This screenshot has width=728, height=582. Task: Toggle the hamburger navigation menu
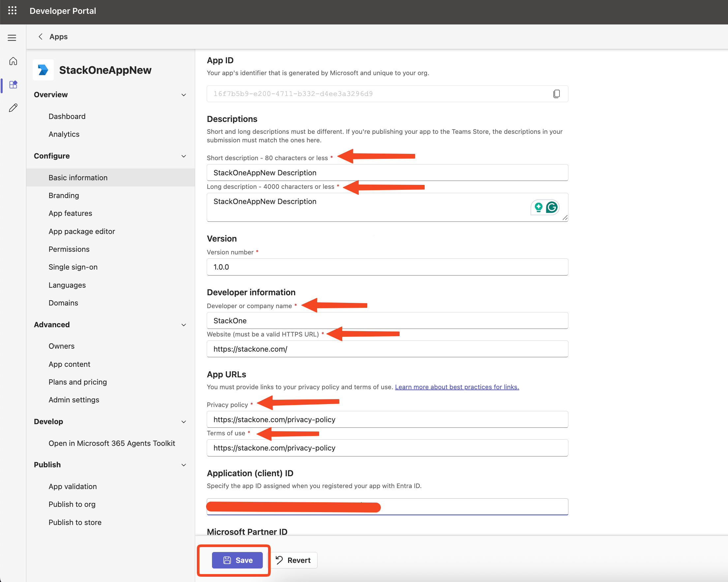12,38
